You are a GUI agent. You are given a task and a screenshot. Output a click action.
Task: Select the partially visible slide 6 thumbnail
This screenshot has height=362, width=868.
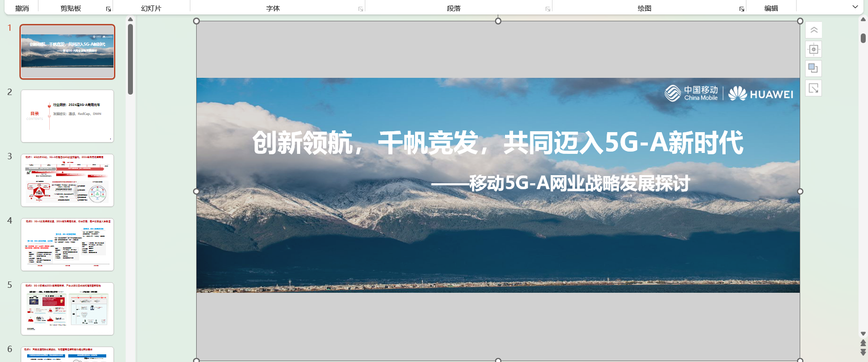(x=67, y=354)
